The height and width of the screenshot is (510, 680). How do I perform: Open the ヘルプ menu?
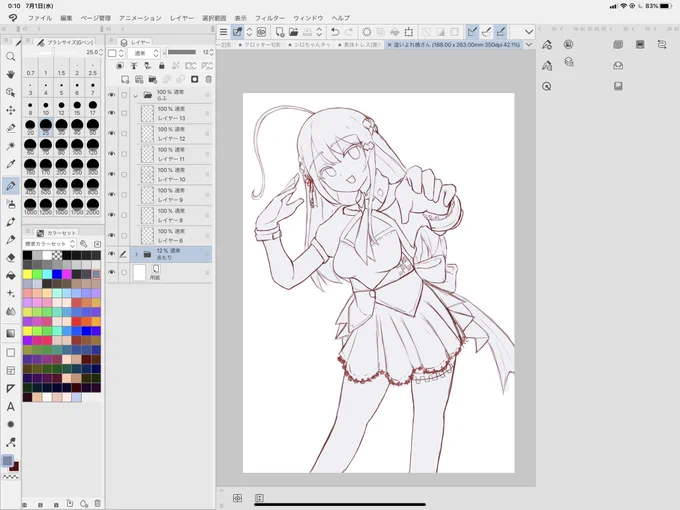coord(340,18)
